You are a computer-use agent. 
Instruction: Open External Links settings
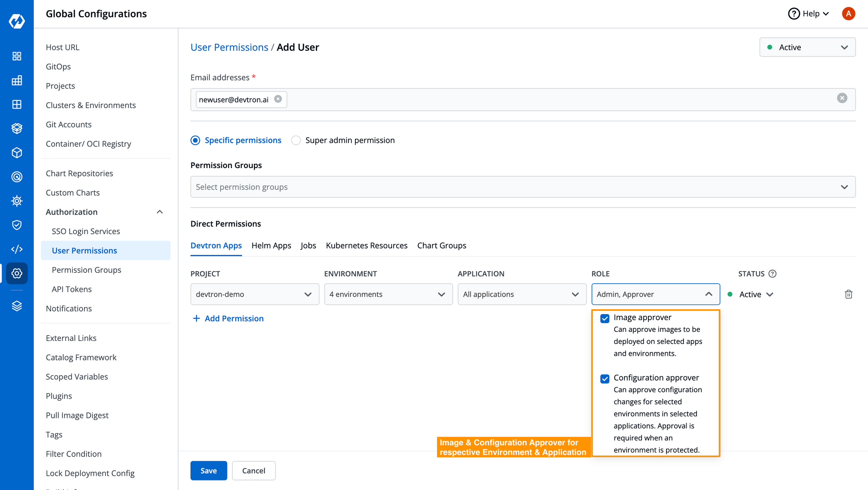click(x=71, y=338)
